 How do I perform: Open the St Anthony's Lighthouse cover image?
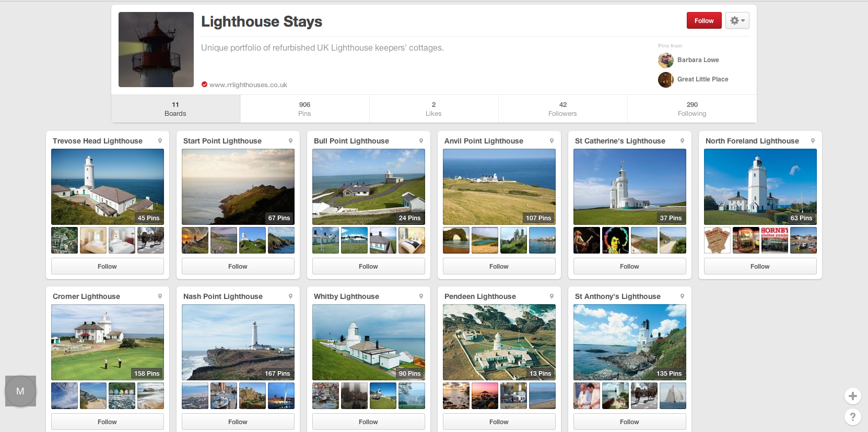(630, 342)
